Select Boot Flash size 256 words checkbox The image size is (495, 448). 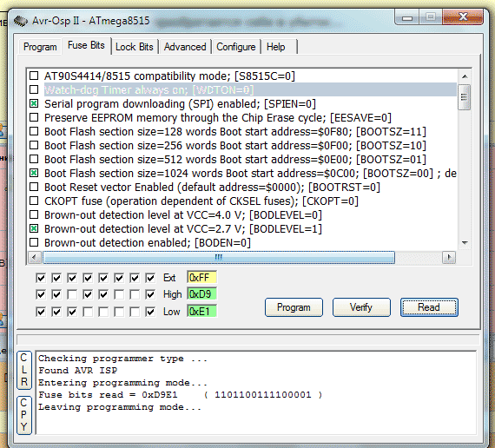coord(34,145)
